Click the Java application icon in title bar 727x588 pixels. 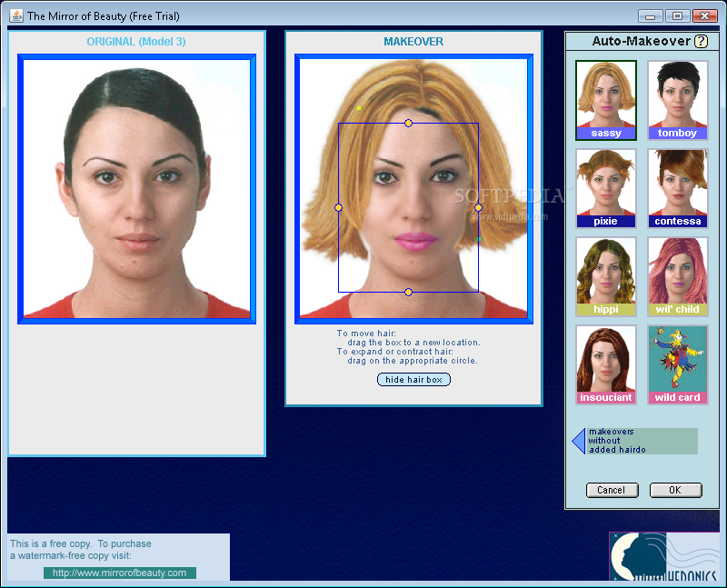pyautogui.click(x=16, y=15)
